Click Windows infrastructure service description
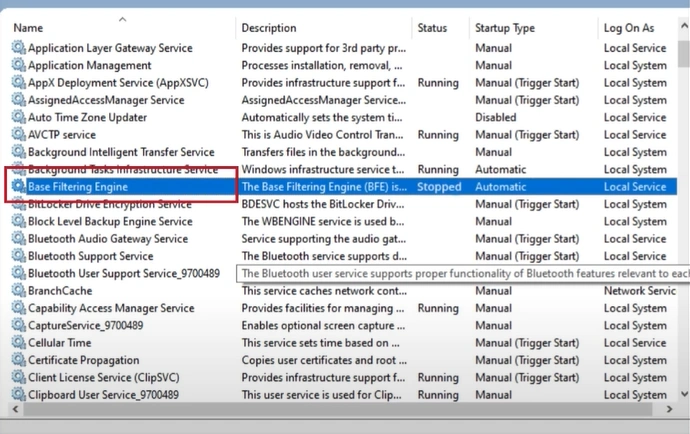 point(323,169)
